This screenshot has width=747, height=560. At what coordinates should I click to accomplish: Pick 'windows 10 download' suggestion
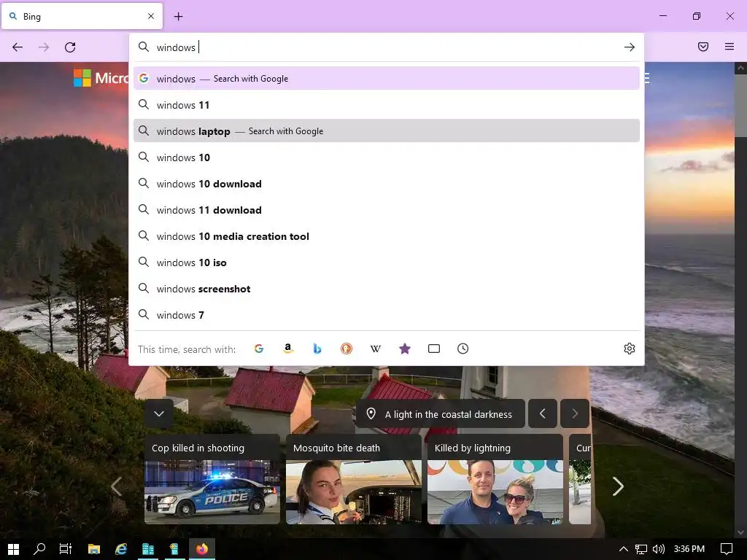pos(387,183)
